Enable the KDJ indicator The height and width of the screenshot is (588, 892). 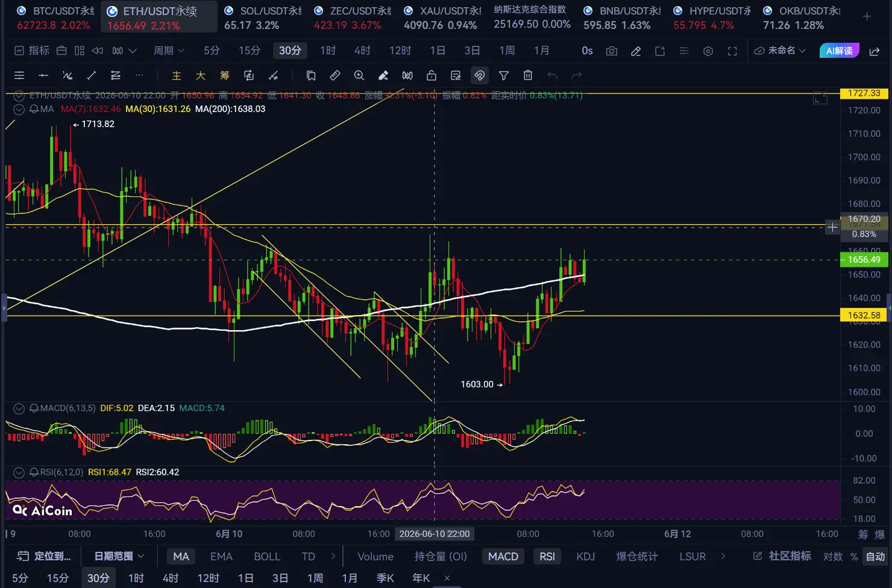[x=586, y=556]
